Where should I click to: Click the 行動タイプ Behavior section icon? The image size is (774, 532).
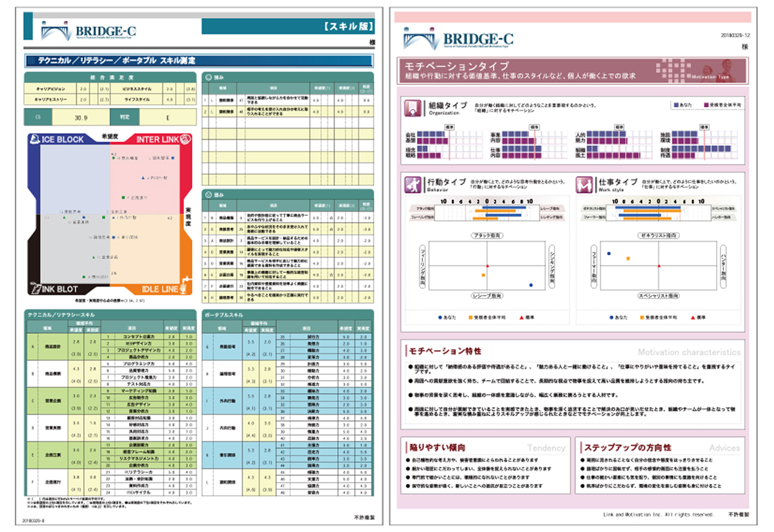tap(412, 185)
